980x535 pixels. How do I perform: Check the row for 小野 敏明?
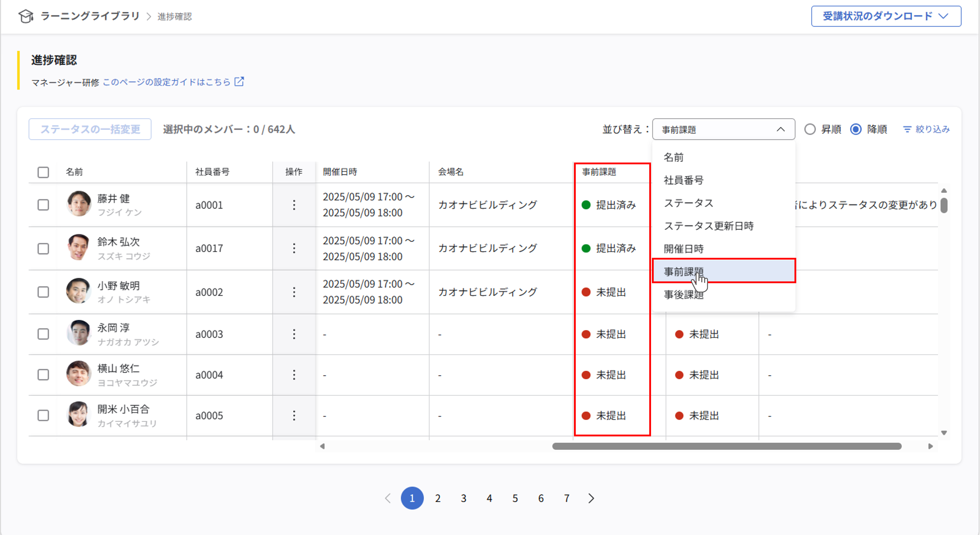point(43,292)
